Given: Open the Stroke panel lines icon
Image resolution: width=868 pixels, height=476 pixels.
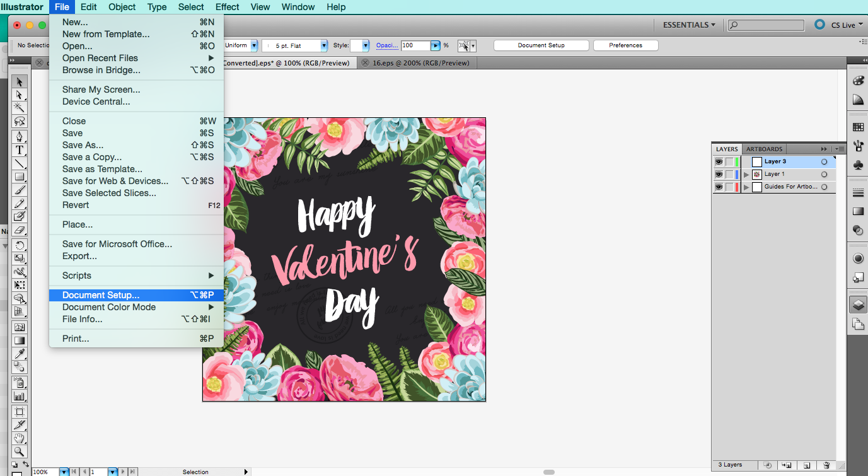Looking at the screenshot, I should tap(858, 192).
